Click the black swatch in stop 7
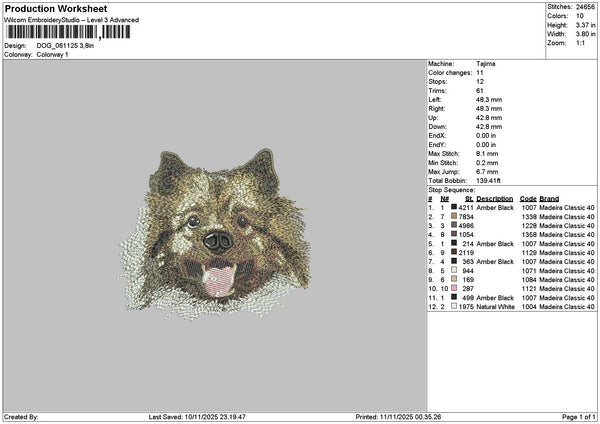 (454, 261)
